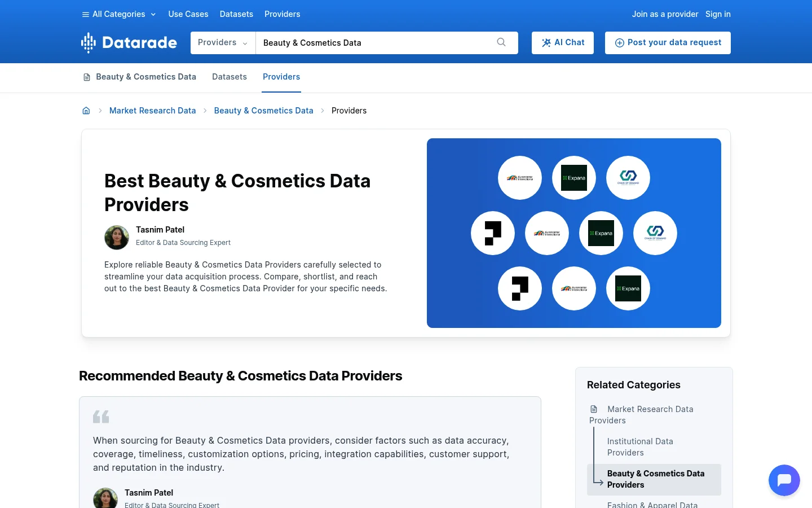This screenshot has width=812, height=508.
Task: Click the black square logo in bottom row
Action: (x=520, y=288)
